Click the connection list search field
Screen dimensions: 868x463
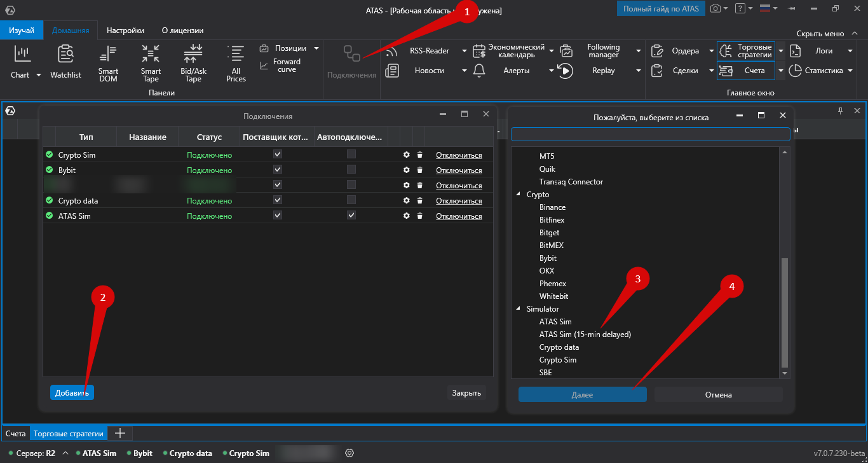pos(651,134)
